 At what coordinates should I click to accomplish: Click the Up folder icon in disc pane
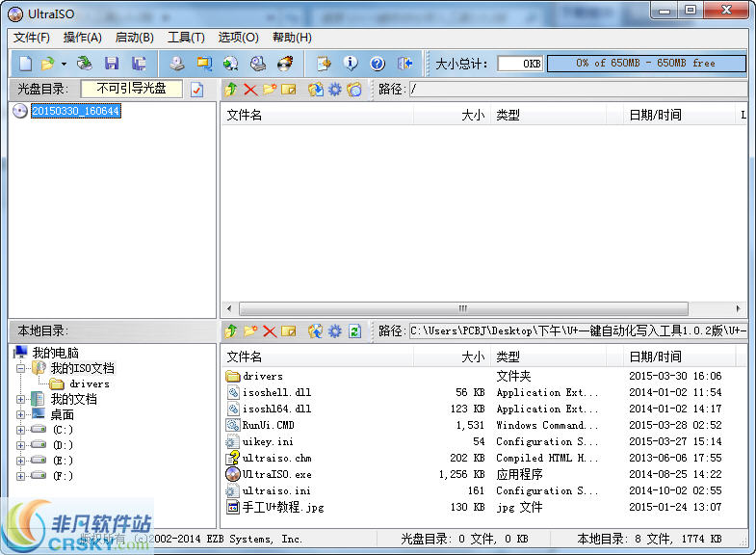point(231,90)
